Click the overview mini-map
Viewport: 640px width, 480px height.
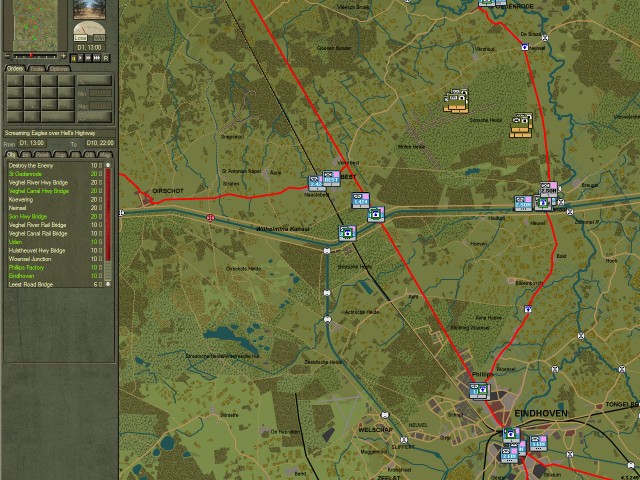click(36, 24)
